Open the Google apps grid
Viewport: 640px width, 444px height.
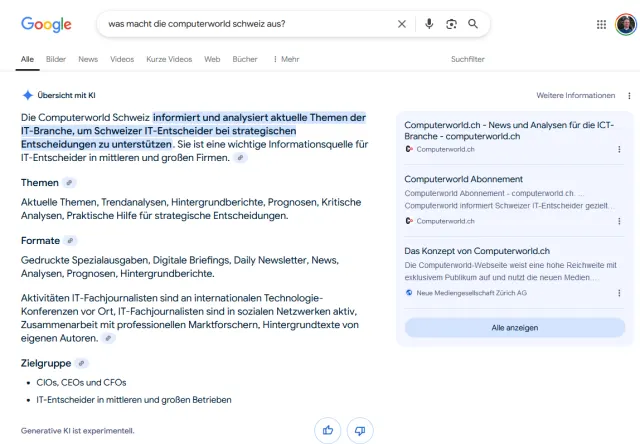tap(601, 24)
